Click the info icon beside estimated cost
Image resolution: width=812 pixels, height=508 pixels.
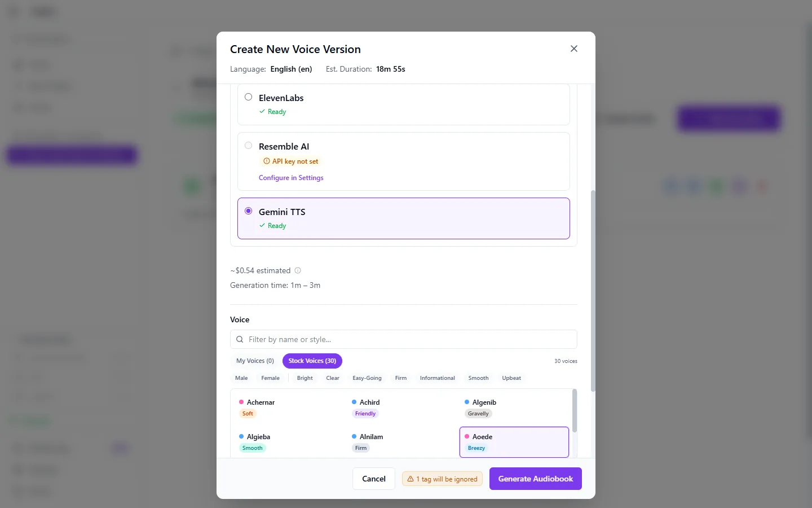click(x=298, y=270)
